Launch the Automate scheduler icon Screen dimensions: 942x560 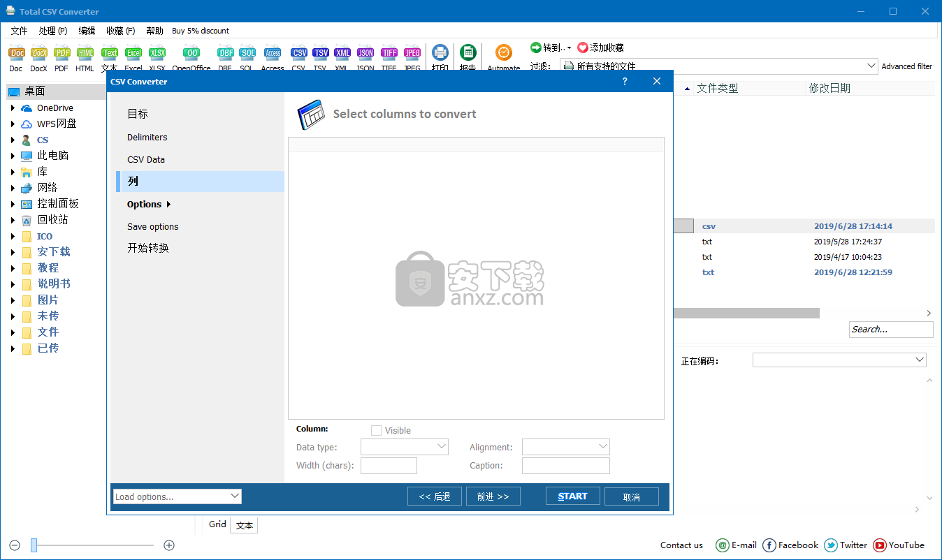(504, 53)
